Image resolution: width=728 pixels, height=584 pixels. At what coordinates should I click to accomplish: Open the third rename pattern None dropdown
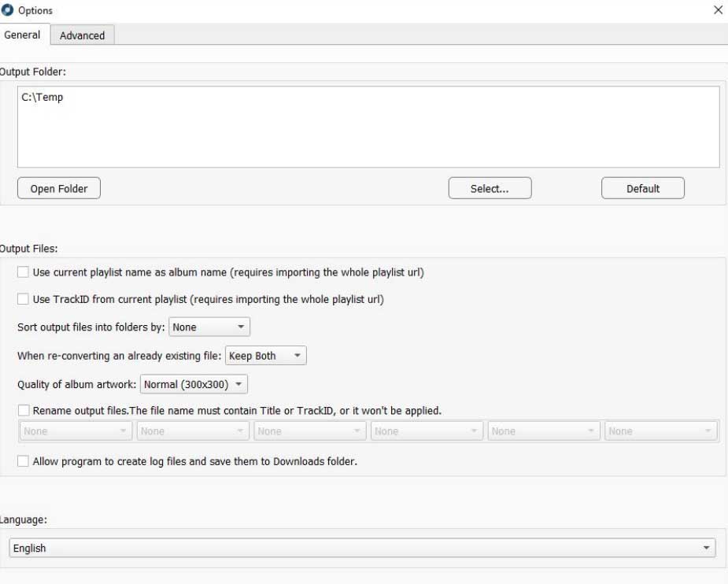309,431
